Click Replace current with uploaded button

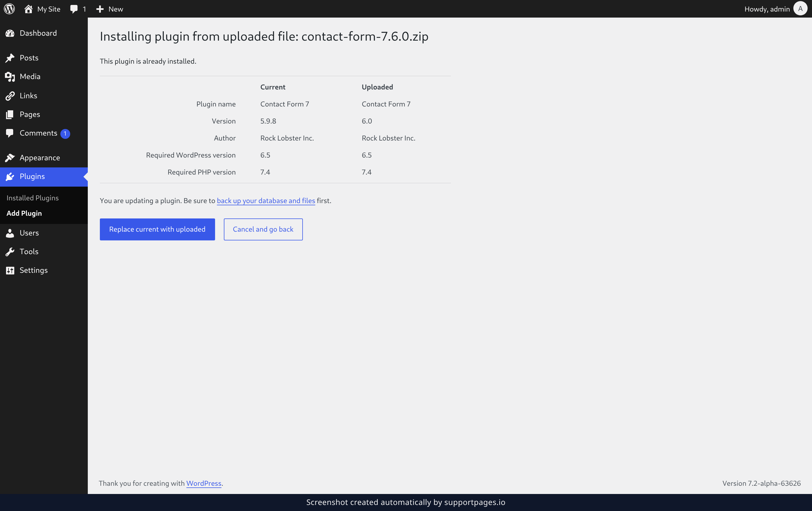point(157,229)
